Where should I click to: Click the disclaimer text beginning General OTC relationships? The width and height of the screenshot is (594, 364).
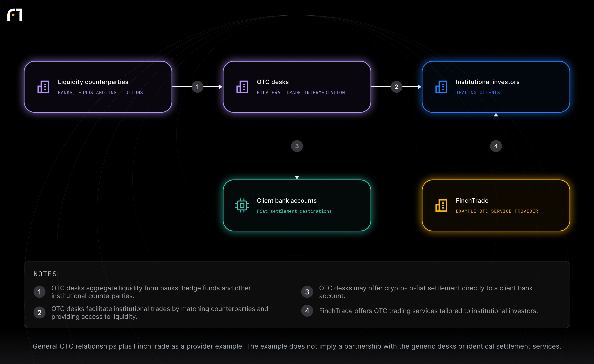coord(297,346)
